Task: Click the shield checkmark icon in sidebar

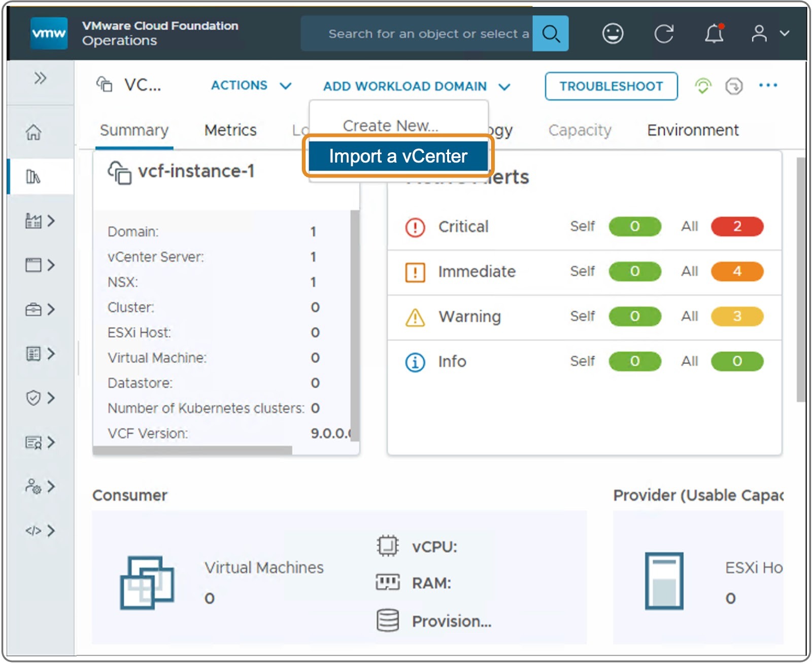Action: (33, 398)
